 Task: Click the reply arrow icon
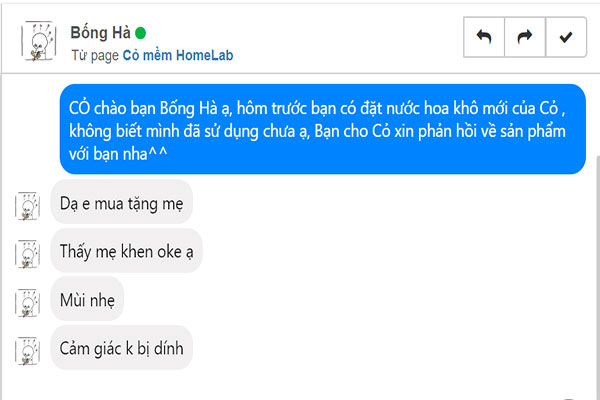[x=484, y=37]
